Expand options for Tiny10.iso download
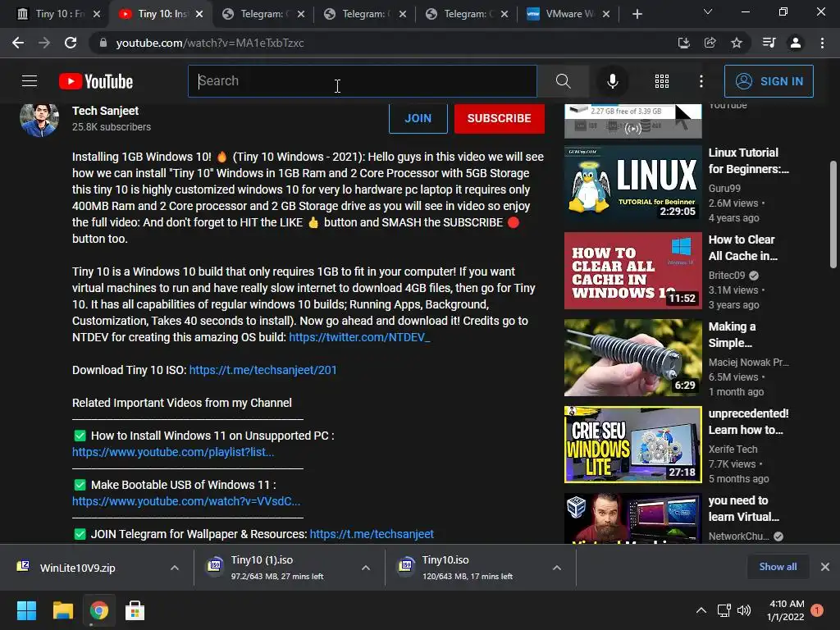 coord(557,568)
